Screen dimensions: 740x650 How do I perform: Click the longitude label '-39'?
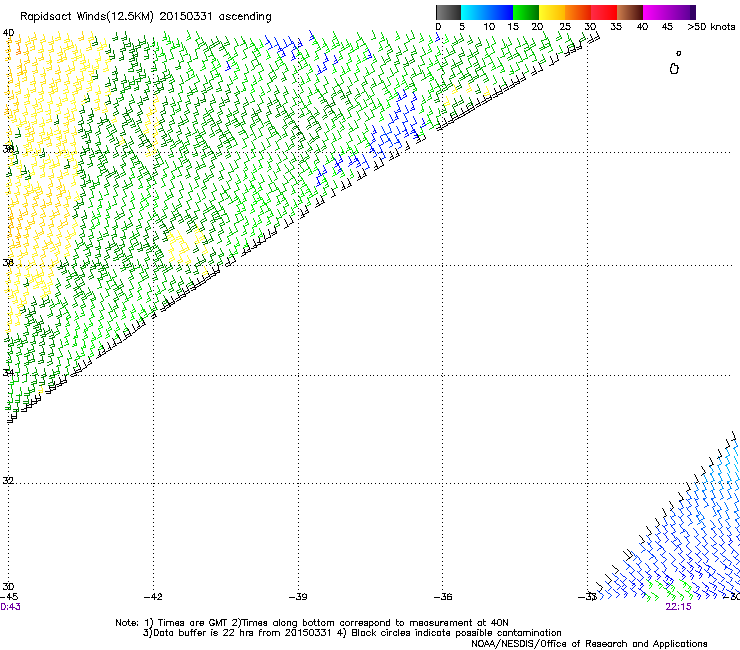point(298,597)
